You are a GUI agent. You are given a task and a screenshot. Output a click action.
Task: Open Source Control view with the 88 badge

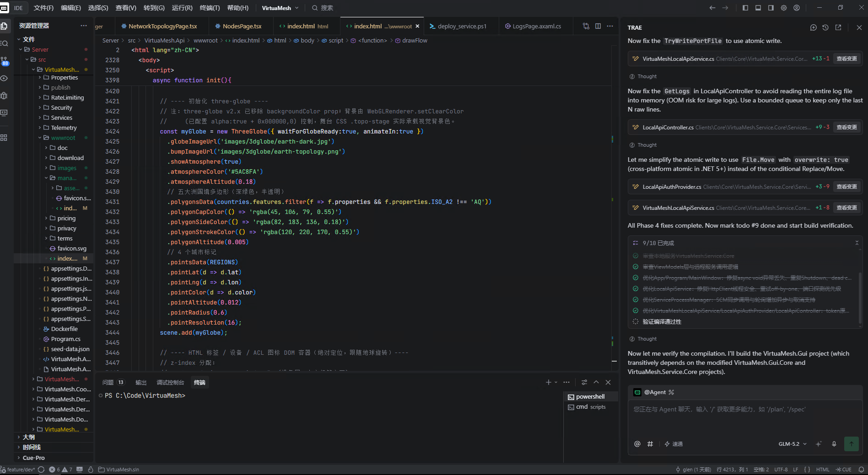[4, 61]
